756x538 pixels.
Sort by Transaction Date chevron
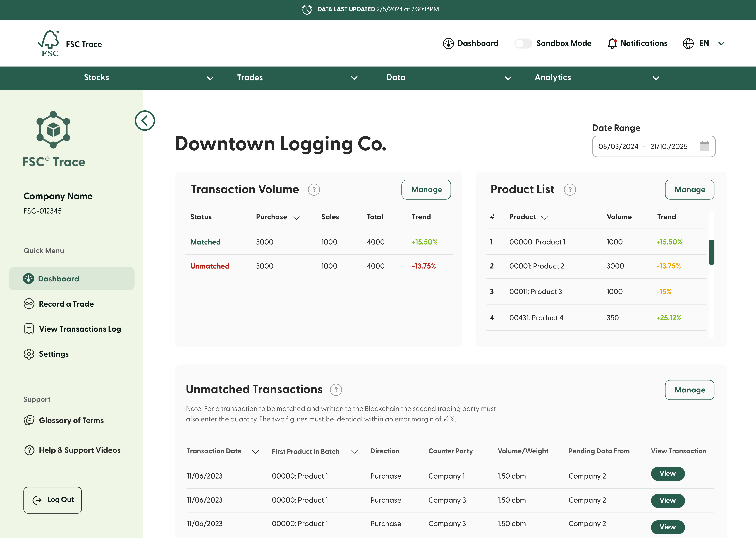255,452
